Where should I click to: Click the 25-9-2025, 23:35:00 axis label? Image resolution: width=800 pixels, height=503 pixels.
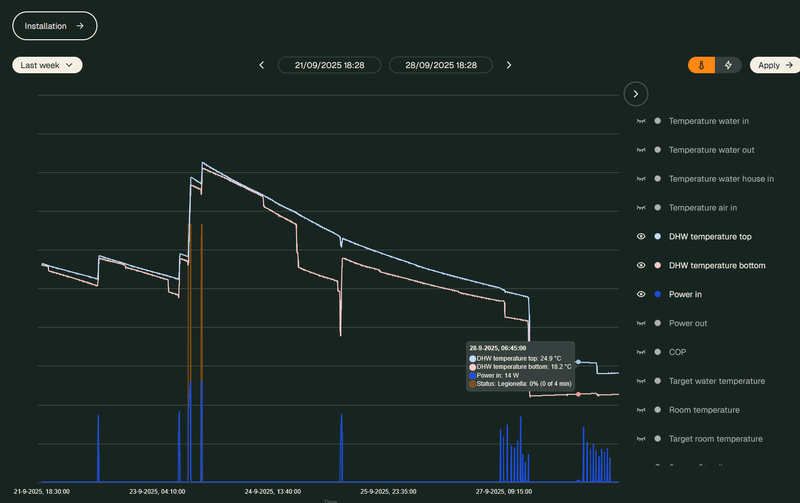(x=388, y=492)
